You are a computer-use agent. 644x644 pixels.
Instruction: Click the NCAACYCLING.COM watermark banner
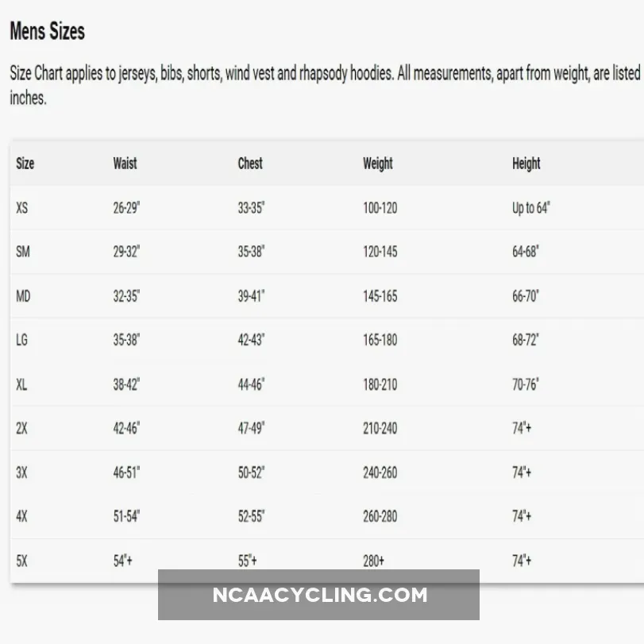pyautogui.click(x=319, y=595)
